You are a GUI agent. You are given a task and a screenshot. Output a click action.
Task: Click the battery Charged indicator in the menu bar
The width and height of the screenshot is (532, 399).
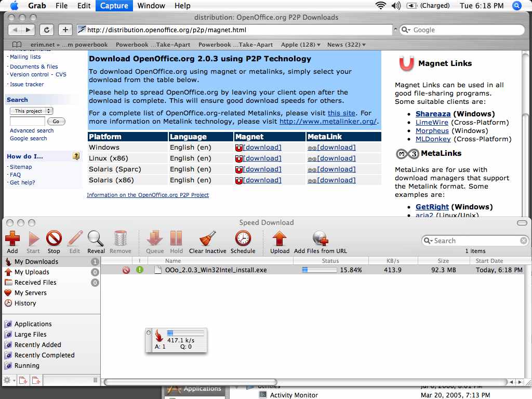428,5
